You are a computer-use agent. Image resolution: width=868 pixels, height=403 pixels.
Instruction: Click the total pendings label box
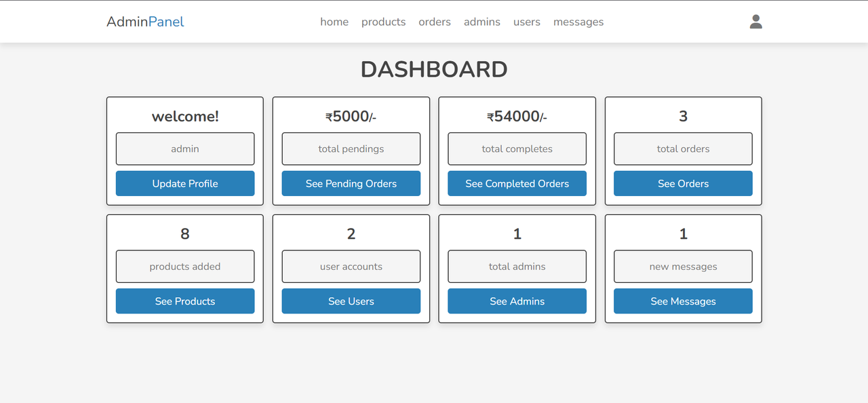351,149
